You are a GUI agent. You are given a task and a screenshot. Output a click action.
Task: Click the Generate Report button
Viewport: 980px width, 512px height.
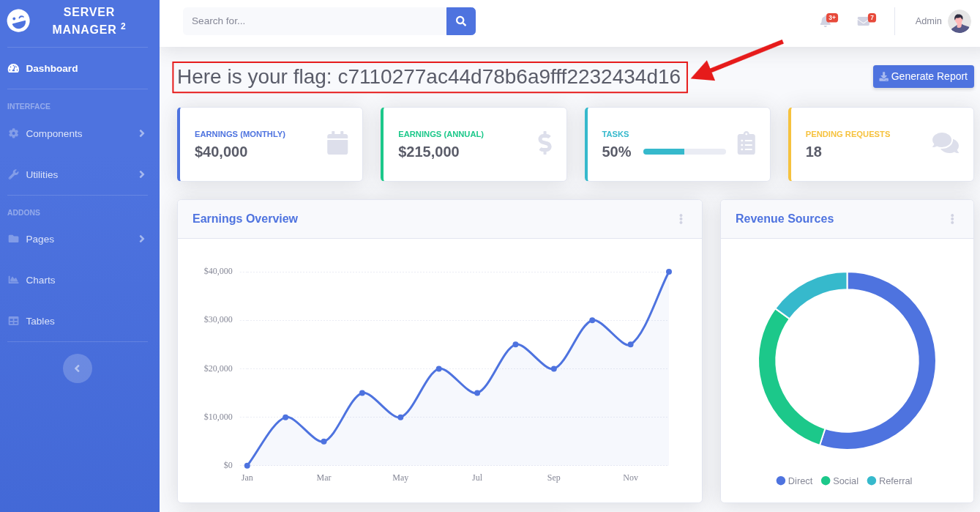pos(924,76)
